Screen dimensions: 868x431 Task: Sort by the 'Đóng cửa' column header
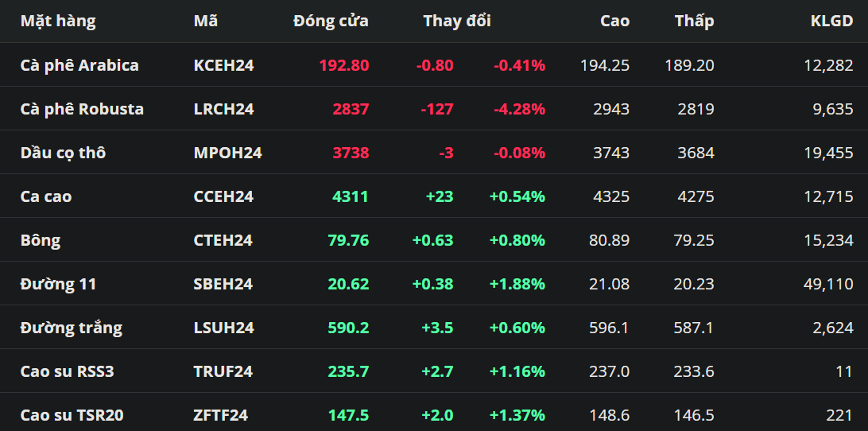click(x=331, y=21)
